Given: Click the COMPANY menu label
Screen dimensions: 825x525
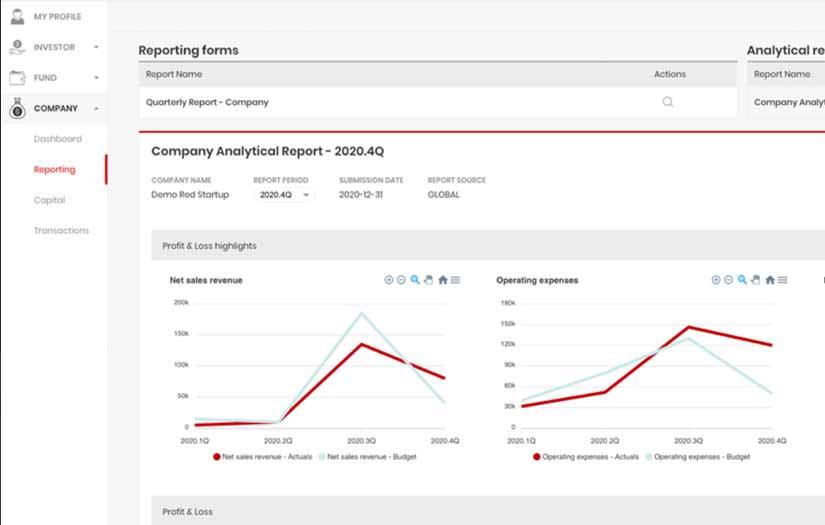Looking at the screenshot, I should pyautogui.click(x=56, y=108).
